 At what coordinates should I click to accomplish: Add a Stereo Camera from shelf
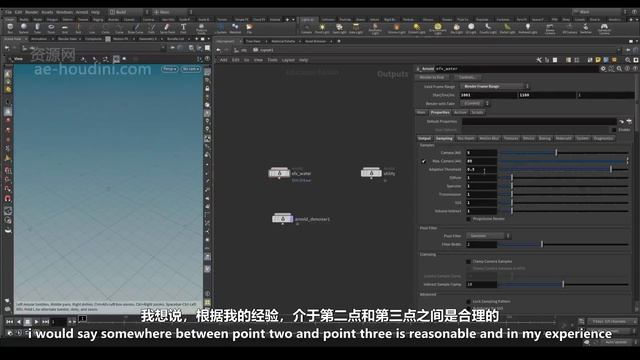550,28
